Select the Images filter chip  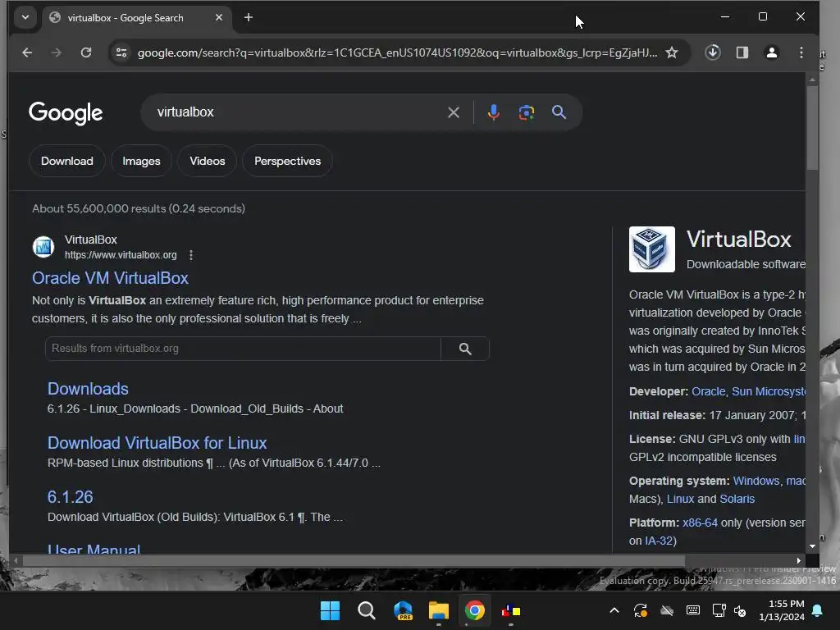(x=141, y=161)
